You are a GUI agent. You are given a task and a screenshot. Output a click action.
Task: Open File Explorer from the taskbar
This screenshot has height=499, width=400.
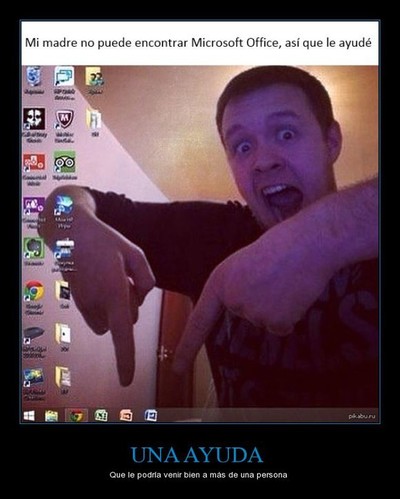(x=51, y=416)
